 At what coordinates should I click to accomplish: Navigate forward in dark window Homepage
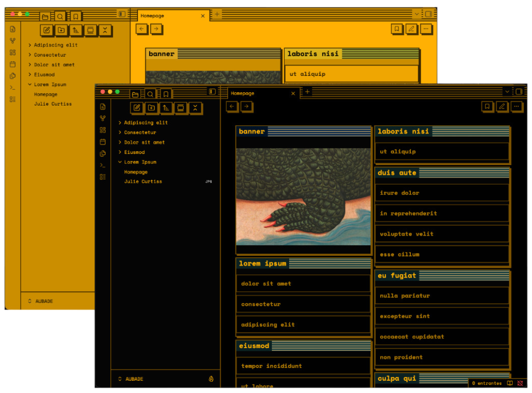[247, 107]
